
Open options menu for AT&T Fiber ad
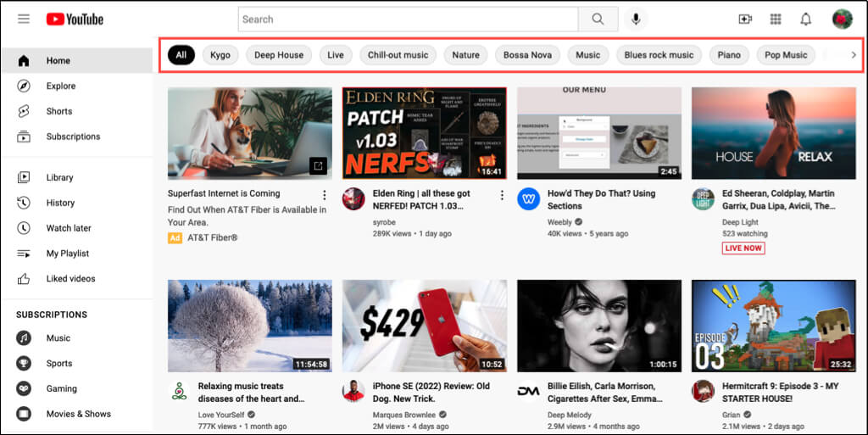point(324,195)
